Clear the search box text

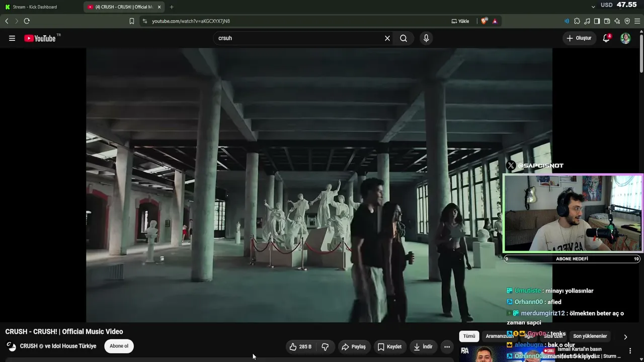387,38
